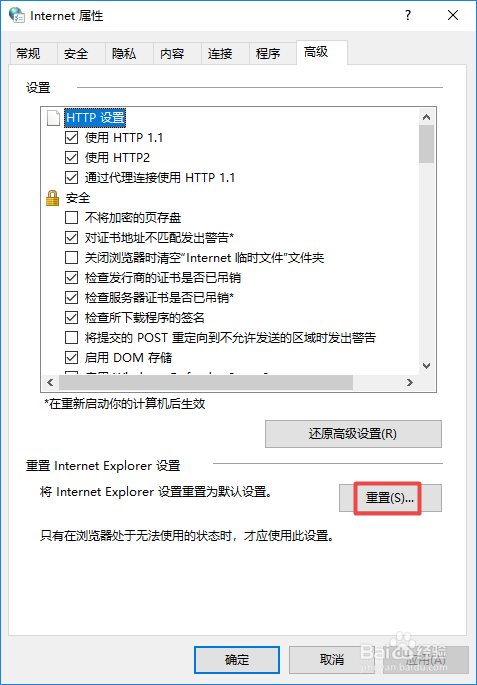Switch to the 隐私 tab
This screenshot has width=477, height=685.
pyautogui.click(x=124, y=54)
